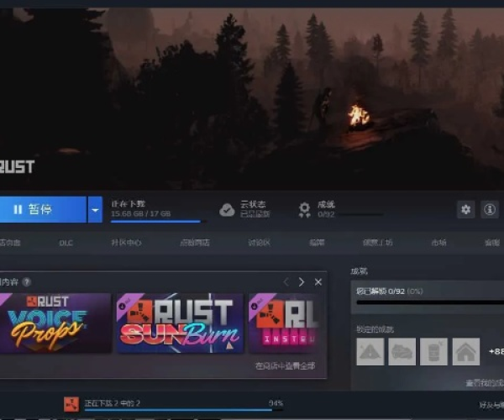Open the 市场 tab
This screenshot has width=504, height=420.
438,243
